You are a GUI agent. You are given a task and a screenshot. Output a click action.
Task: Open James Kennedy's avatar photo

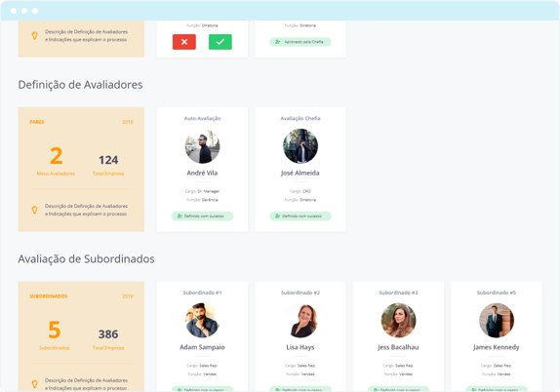click(496, 321)
